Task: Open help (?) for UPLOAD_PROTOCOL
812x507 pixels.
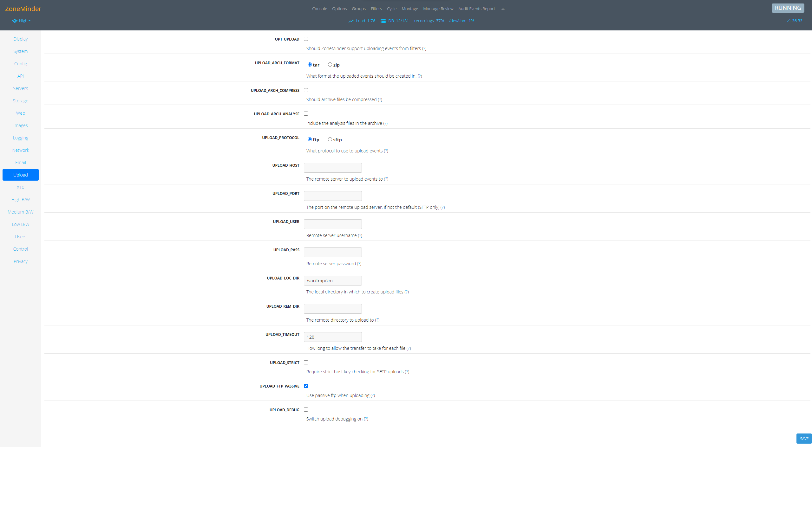Action: point(386,151)
